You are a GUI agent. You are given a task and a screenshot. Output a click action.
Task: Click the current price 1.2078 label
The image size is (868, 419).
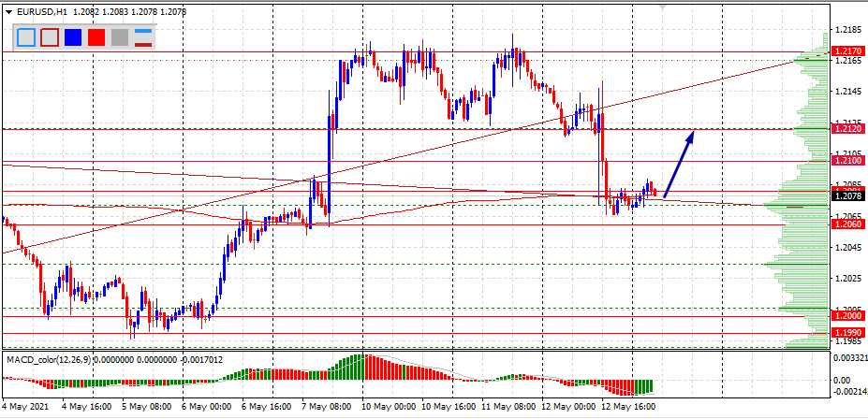click(x=846, y=195)
